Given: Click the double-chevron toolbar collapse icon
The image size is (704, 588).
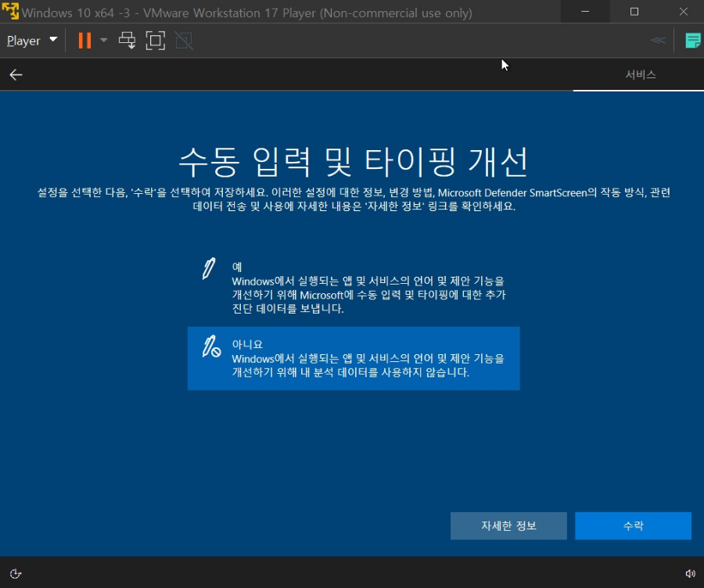Looking at the screenshot, I should pyautogui.click(x=658, y=41).
